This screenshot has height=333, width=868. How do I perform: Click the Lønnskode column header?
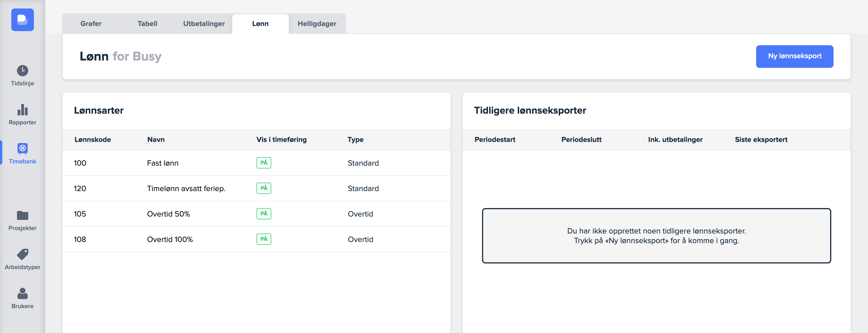[93, 140]
